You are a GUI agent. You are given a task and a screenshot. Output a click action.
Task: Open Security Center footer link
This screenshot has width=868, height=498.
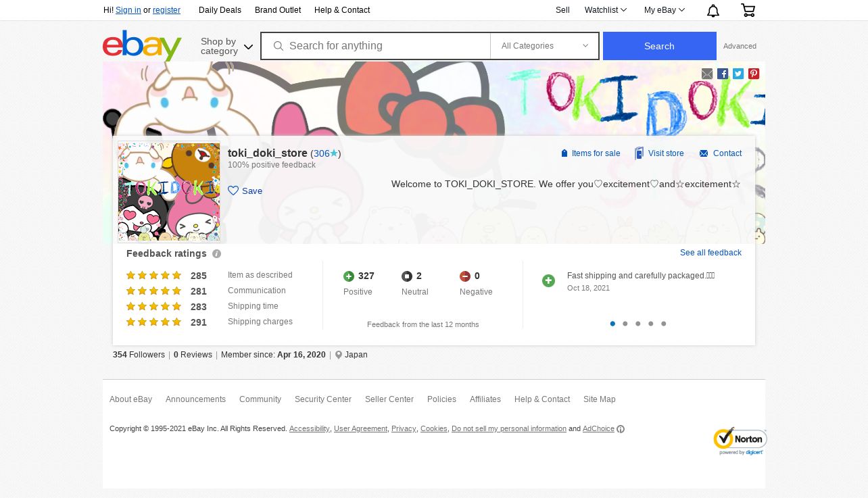click(x=323, y=399)
